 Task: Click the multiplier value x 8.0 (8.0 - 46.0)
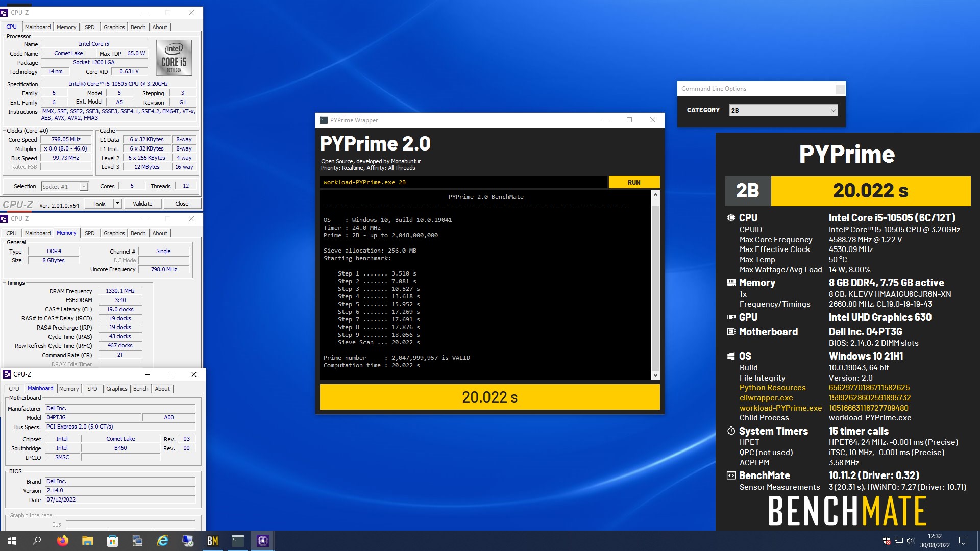pyautogui.click(x=66, y=148)
